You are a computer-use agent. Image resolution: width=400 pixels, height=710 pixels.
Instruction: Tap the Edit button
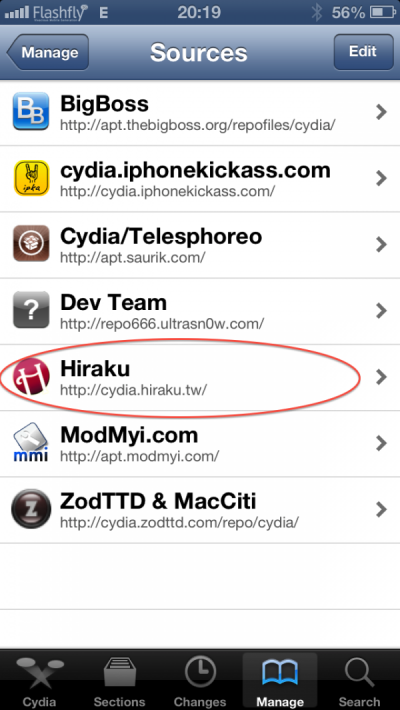click(x=363, y=52)
